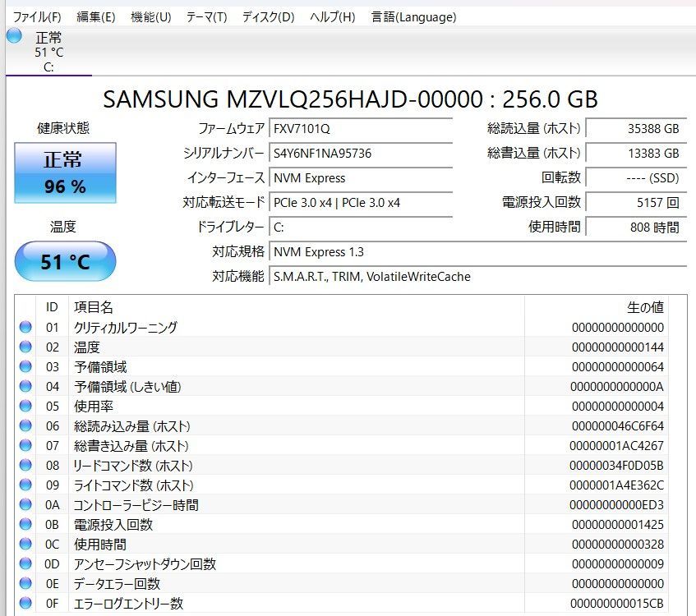
Task: Click the blue indicator beside アンセーフシャットダウン回数
Action: (x=25, y=564)
